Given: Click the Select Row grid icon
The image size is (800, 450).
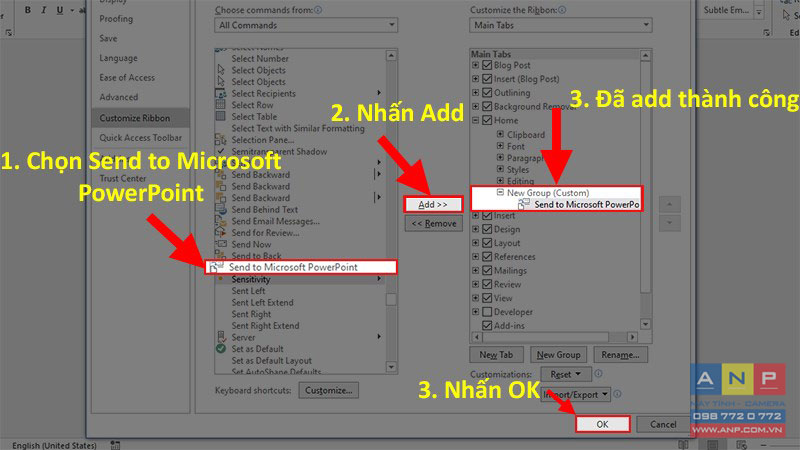Looking at the screenshot, I should coord(220,105).
